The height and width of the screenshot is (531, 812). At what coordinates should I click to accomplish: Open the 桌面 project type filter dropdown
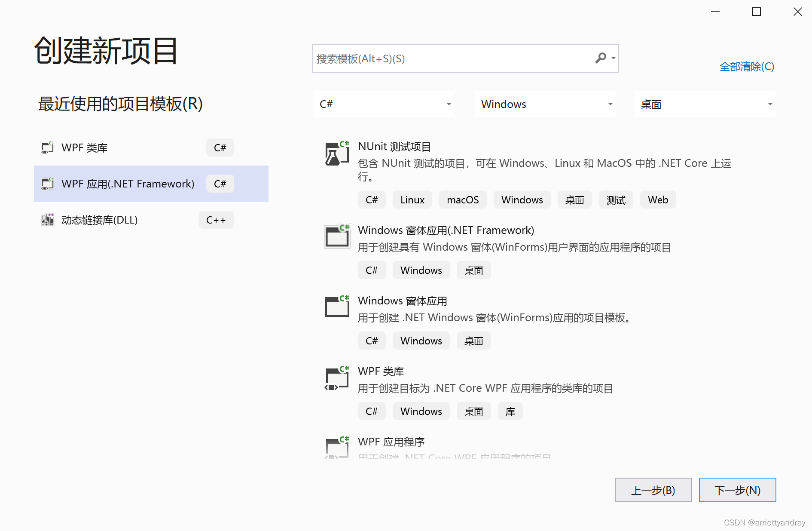705,104
